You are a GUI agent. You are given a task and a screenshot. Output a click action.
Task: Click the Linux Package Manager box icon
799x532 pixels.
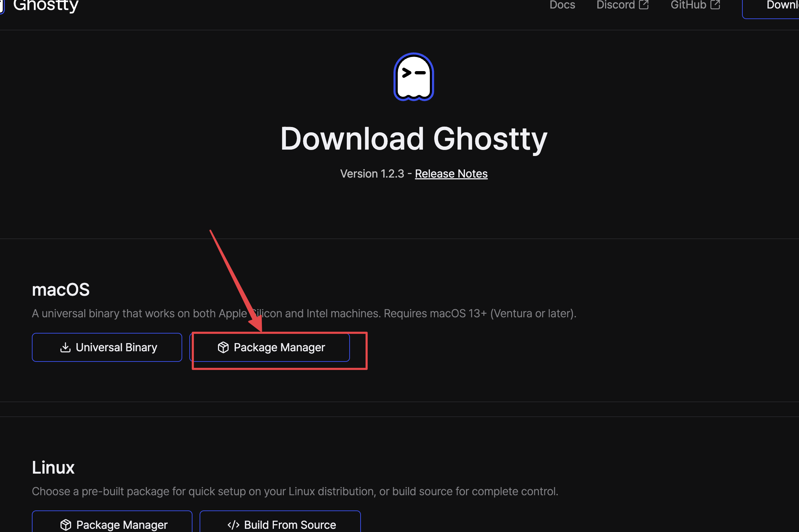[66, 525]
